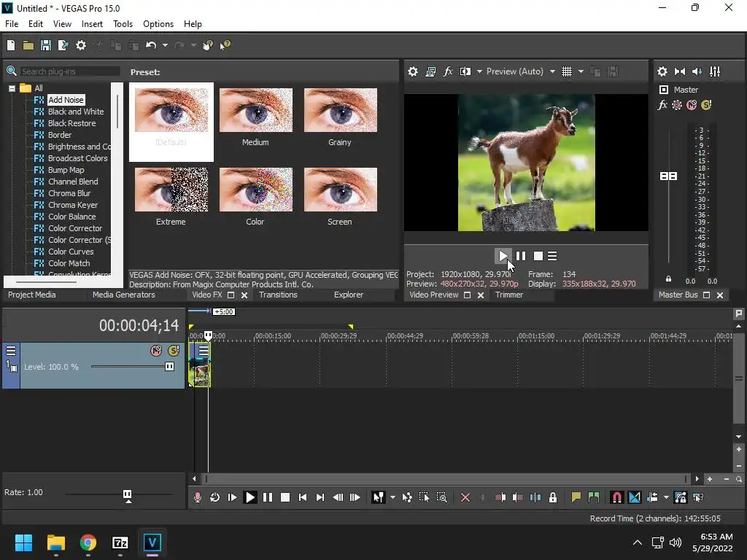Open Master Bus audio properties gear
The width and height of the screenshot is (747, 560).
662,71
